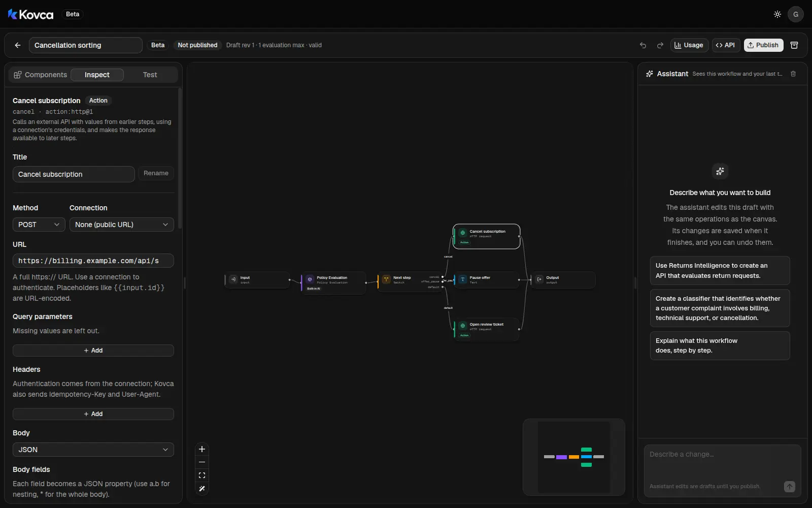Image resolution: width=812 pixels, height=508 pixels.
Task: Select the Output node
Action: point(563,280)
